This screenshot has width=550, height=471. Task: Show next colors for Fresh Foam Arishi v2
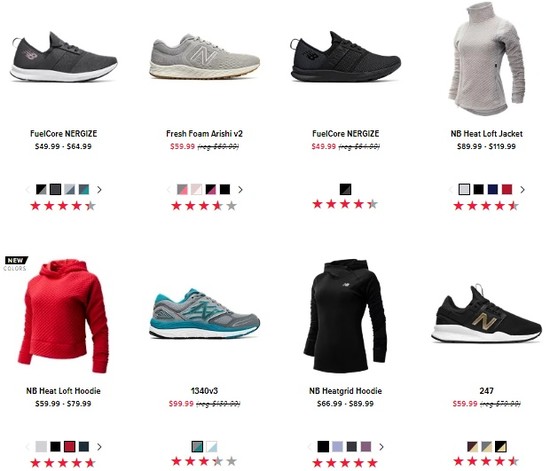tap(240, 190)
